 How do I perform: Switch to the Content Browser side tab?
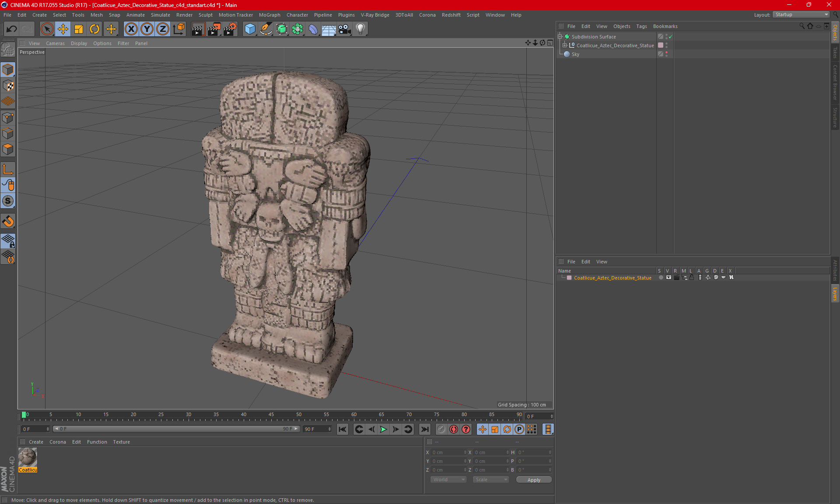(835, 82)
